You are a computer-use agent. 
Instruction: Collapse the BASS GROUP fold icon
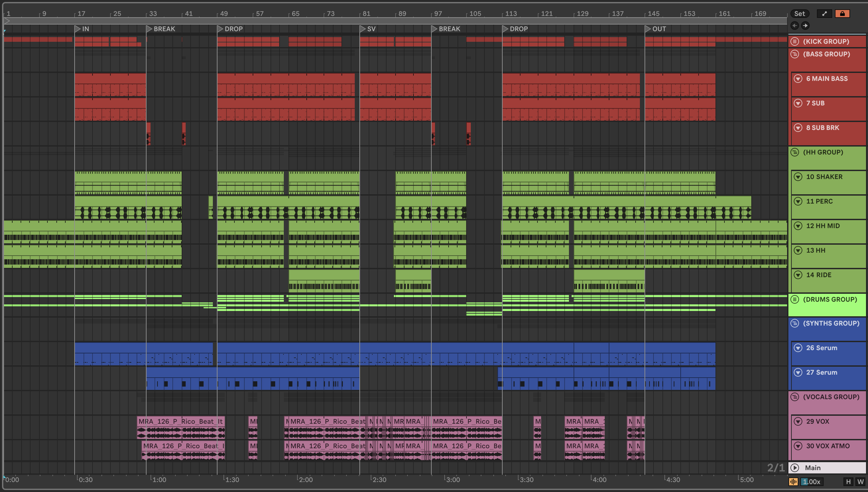795,54
